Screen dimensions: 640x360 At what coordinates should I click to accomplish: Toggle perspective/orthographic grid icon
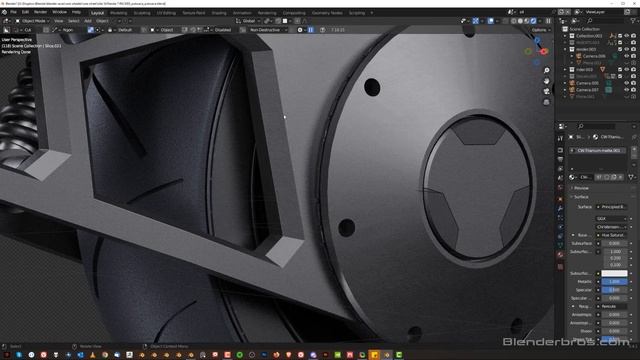point(547,102)
